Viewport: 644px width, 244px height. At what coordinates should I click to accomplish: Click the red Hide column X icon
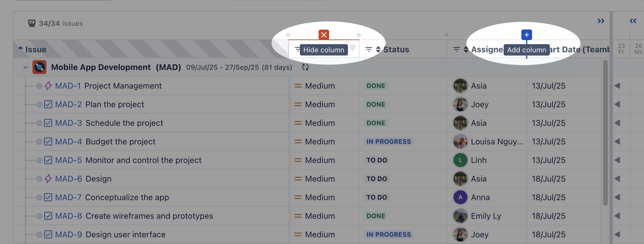pyautogui.click(x=324, y=35)
